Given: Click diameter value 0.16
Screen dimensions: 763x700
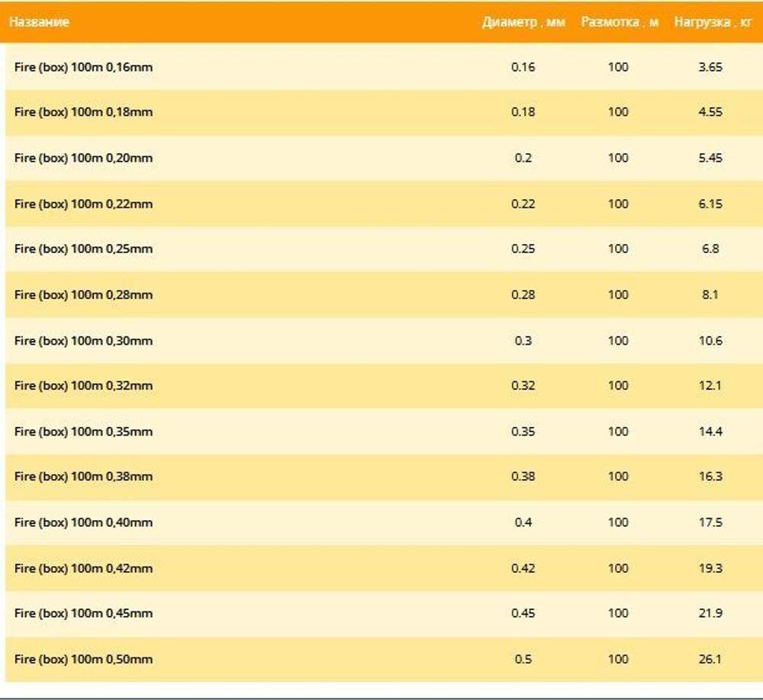Looking at the screenshot, I should pyautogui.click(x=523, y=67).
